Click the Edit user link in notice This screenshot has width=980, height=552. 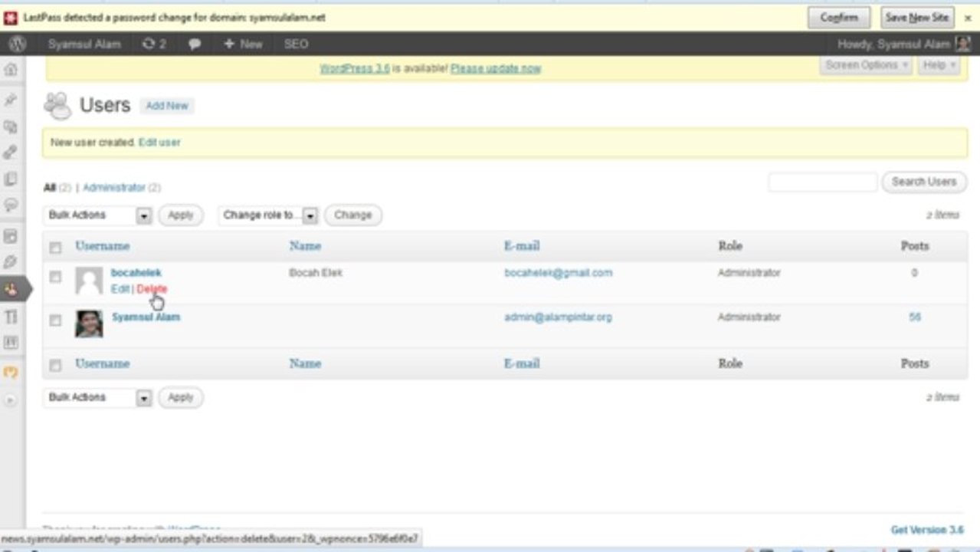159,143
